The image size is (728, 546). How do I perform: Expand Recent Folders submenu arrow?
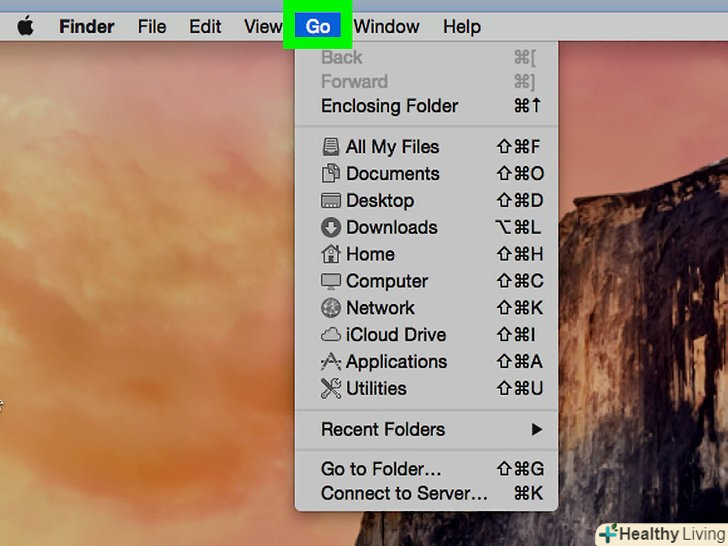pyautogui.click(x=537, y=429)
